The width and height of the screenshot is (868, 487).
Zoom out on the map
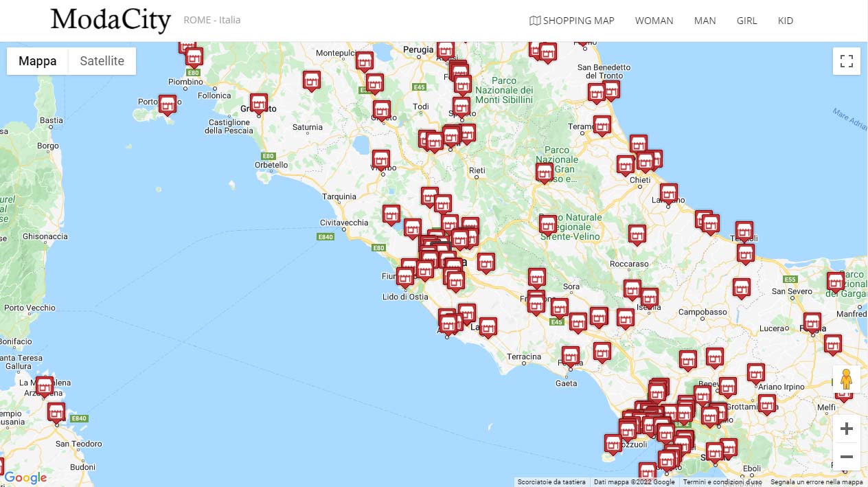click(x=846, y=457)
